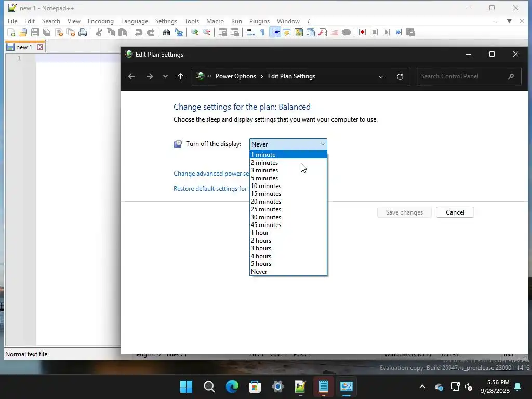This screenshot has height=399, width=532.
Task: Open taskbar Search magnifier
Action: point(209,387)
